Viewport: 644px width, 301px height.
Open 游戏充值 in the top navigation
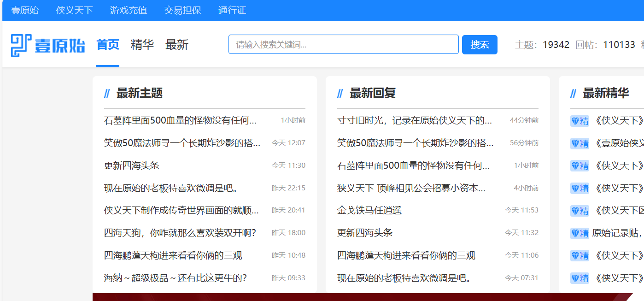point(129,10)
